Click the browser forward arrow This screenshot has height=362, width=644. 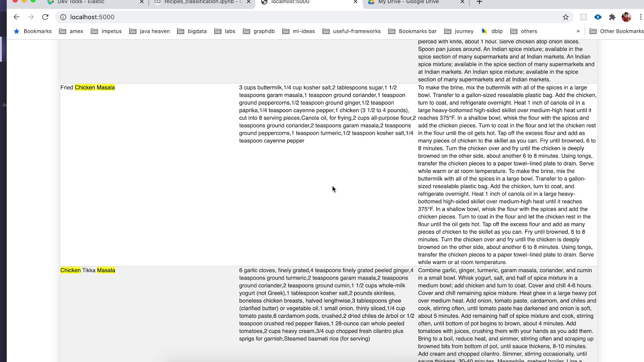(31, 17)
